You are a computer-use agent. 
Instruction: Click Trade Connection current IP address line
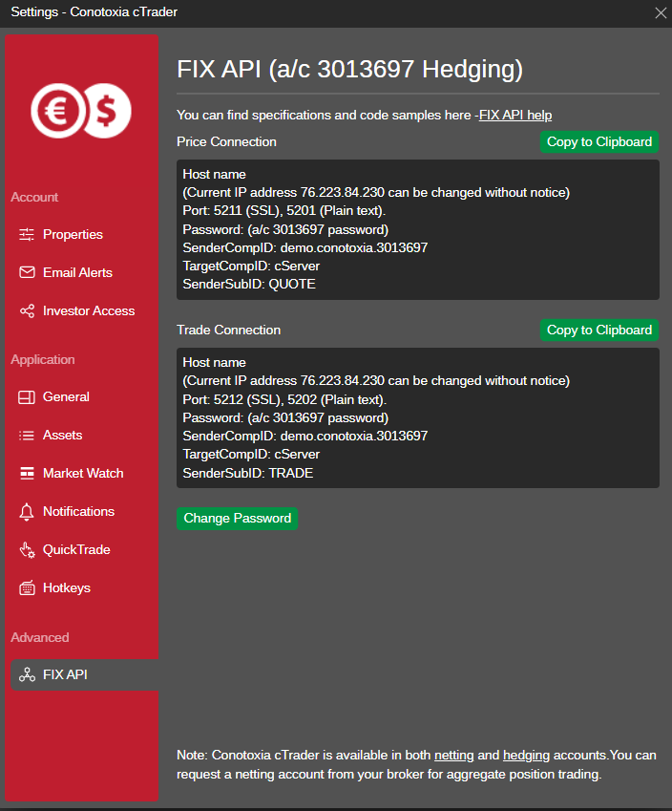pyautogui.click(x=376, y=381)
